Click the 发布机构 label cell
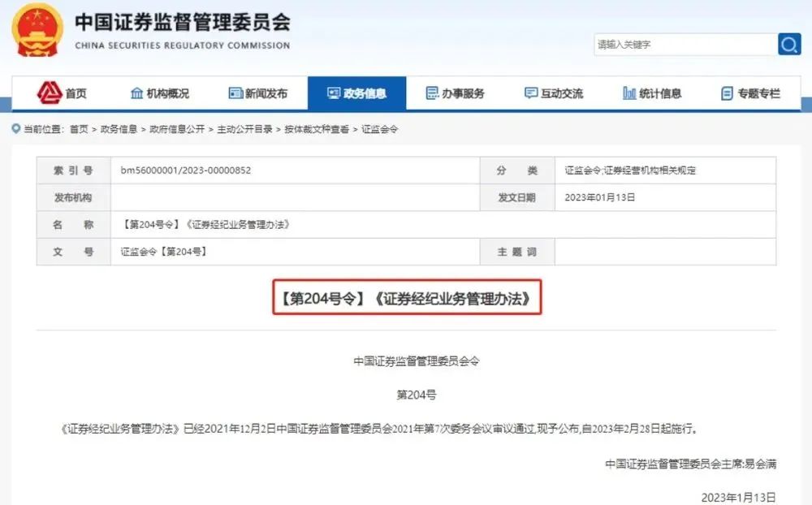This screenshot has width=812, height=505. pyautogui.click(x=74, y=197)
